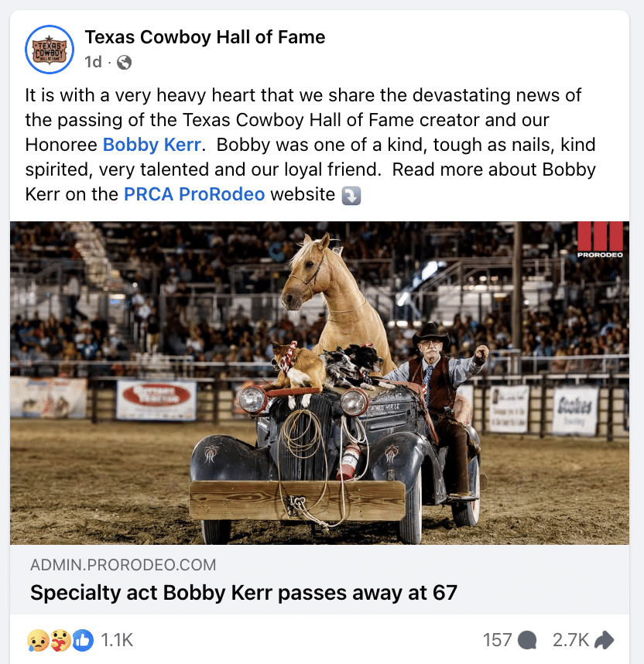This screenshot has width=644, height=664.
Task: Follow the PRCA ProRodeo link
Action: tap(194, 194)
